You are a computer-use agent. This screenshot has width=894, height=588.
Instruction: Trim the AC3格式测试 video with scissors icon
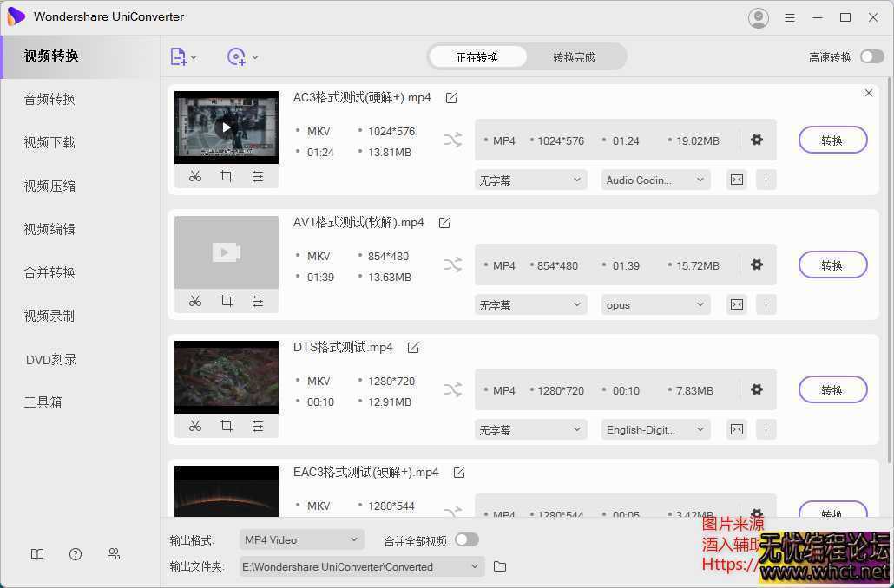coord(195,176)
